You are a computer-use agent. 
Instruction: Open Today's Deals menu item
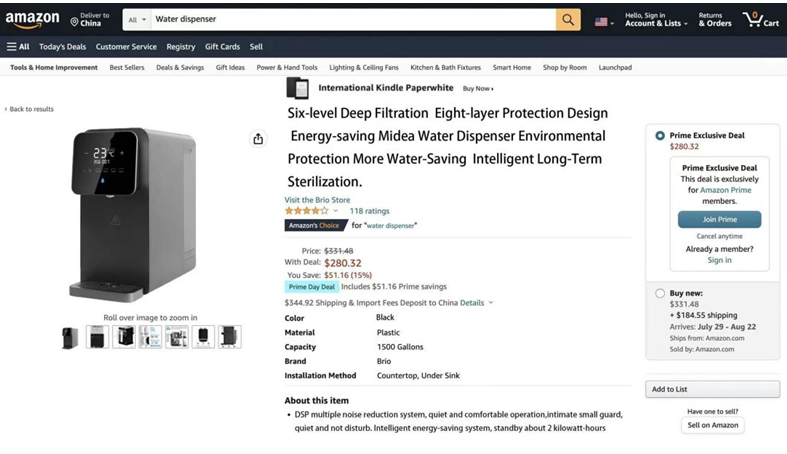coord(62,47)
